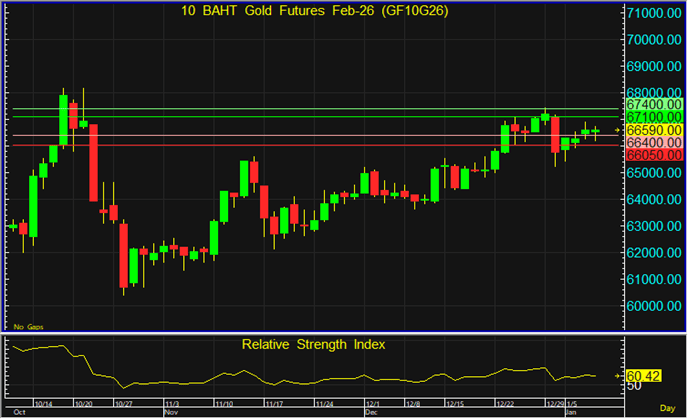Click the 50 level on RSI axis

633,386
